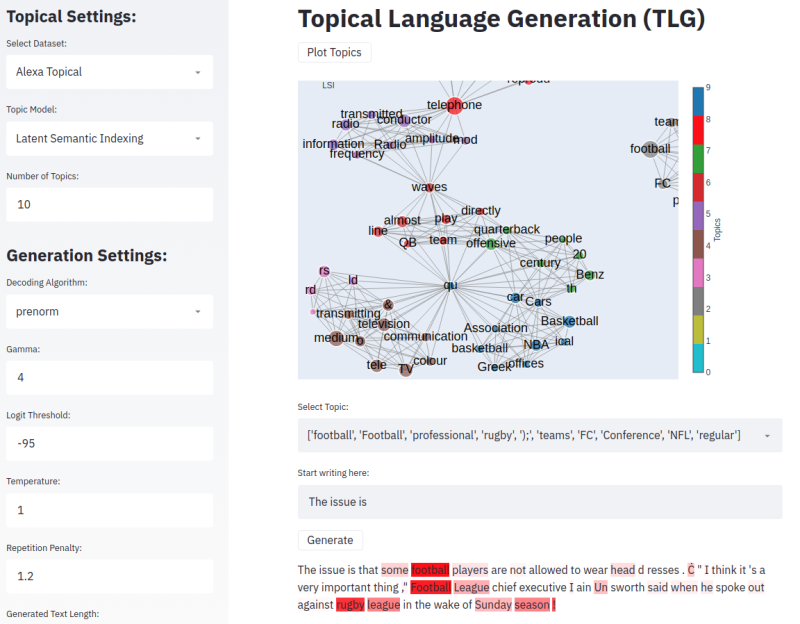
Task: Click the Start writing here text box
Action: [540, 501]
